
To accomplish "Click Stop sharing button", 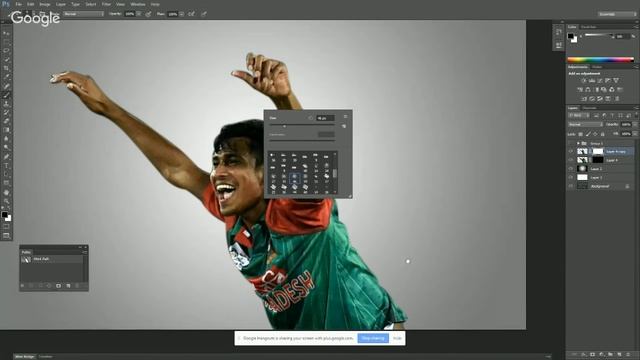I will point(373,338).
